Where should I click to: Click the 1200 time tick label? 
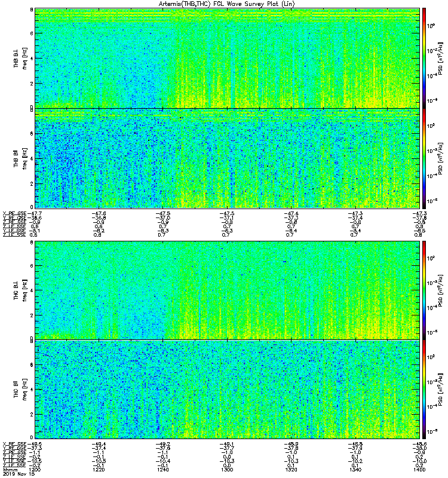pos(34,470)
